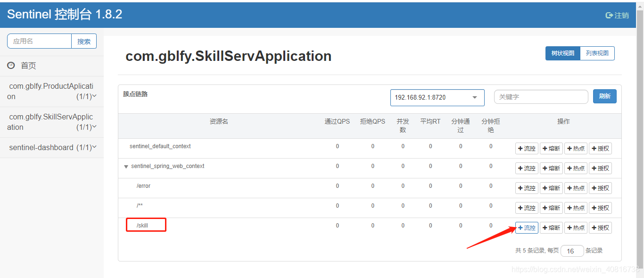This screenshot has height=278, width=644.
Task: Add 熔断 rule for sentinel_spring_web_context
Action: 551,168
